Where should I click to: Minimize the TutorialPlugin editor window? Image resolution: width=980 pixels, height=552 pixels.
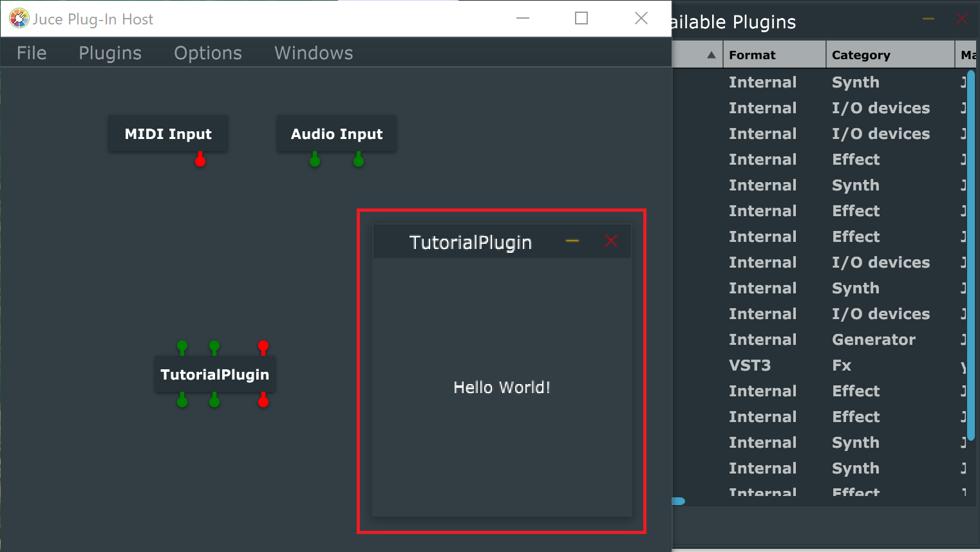click(x=572, y=241)
